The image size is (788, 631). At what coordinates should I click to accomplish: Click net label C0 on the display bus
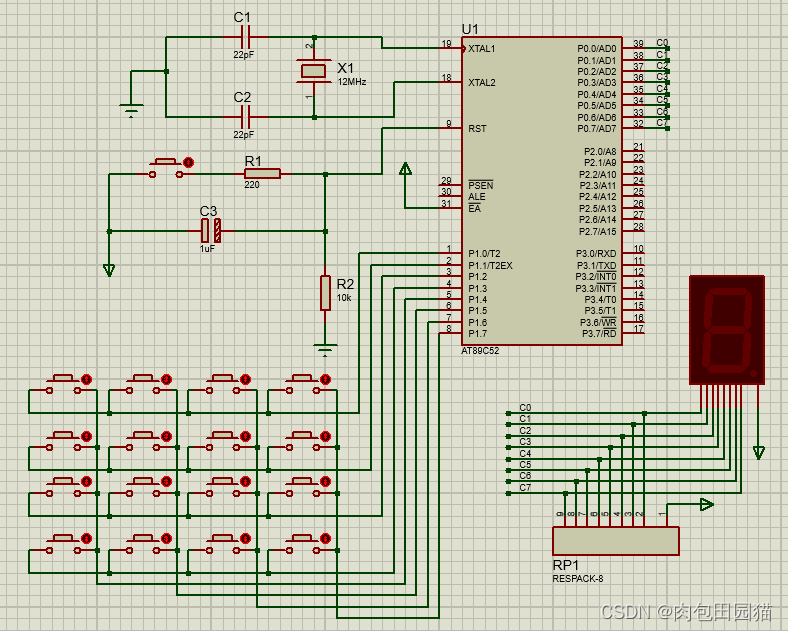coord(525,407)
